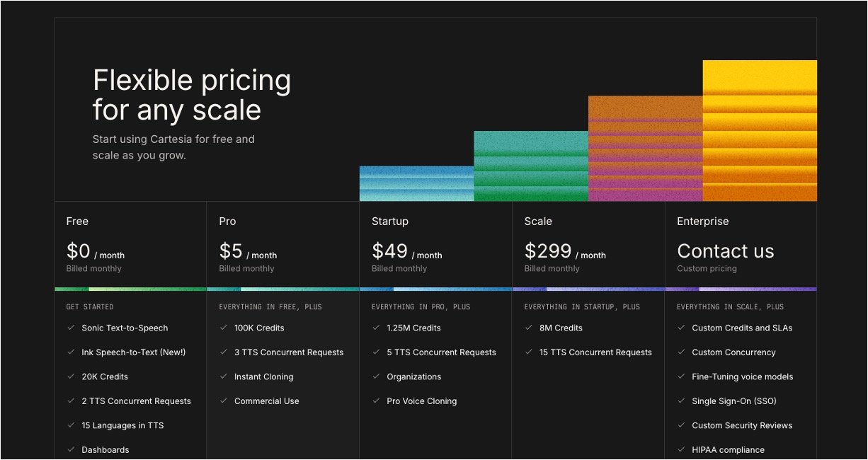Click the checkmark next to 100K Credits
Image resolution: width=868 pixels, height=460 pixels.
(x=224, y=328)
